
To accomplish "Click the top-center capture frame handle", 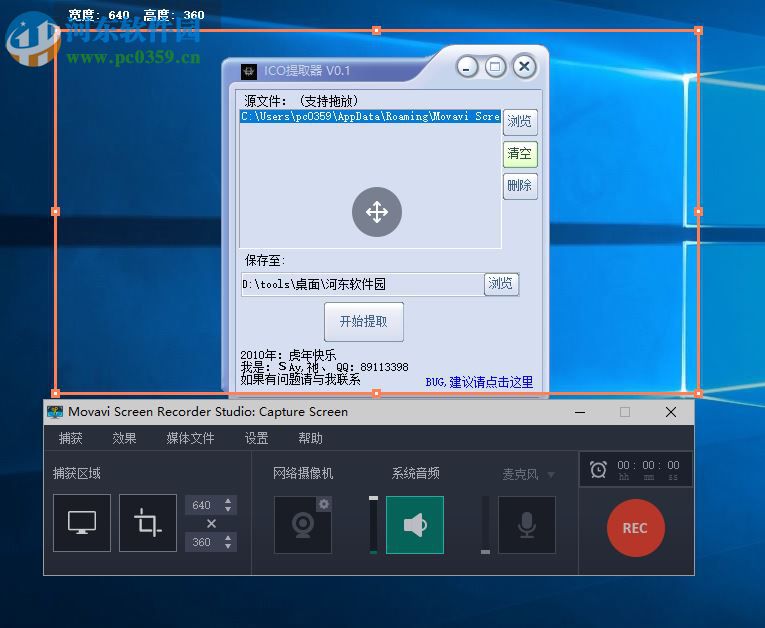I will point(376,30).
